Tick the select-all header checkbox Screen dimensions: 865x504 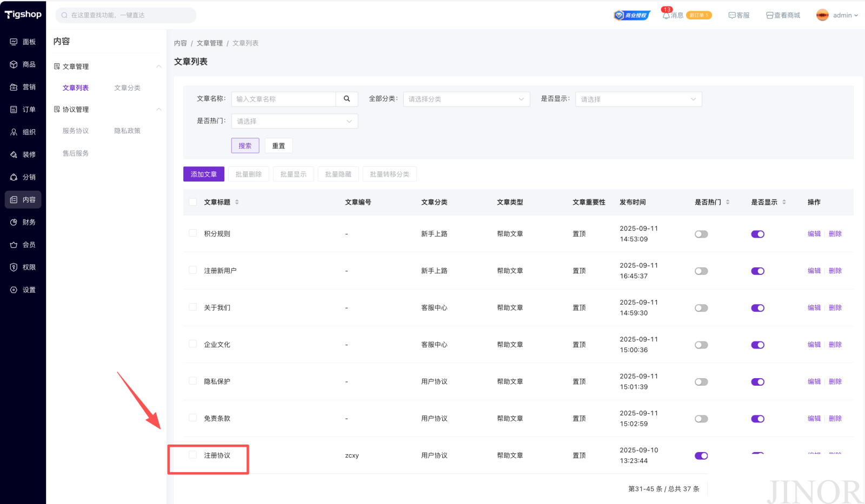coord(192,202)
